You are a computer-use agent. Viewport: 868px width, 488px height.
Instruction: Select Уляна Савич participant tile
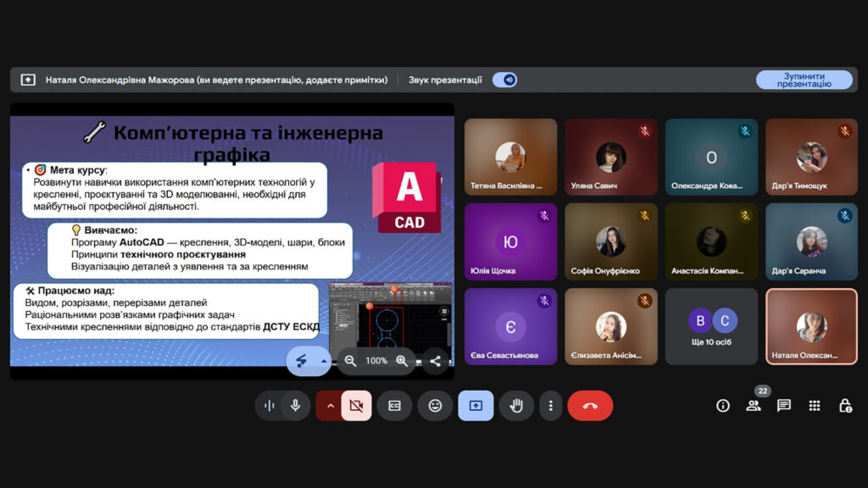(x=611, y=157)
